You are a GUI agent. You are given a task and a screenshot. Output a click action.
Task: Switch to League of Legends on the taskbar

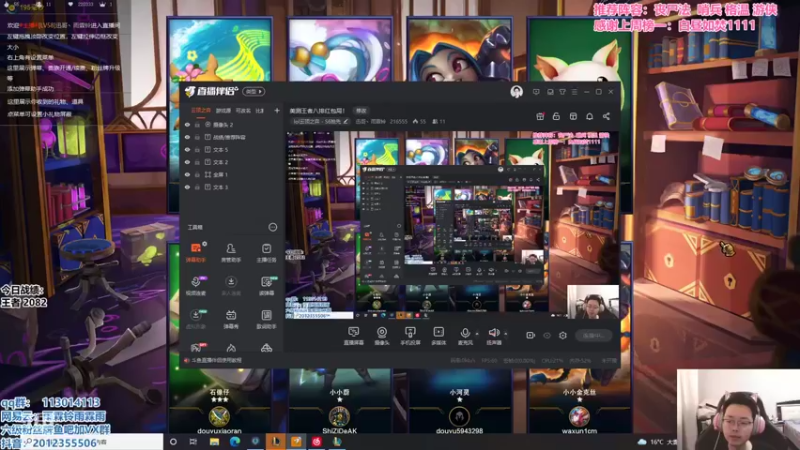click(276, 442)
